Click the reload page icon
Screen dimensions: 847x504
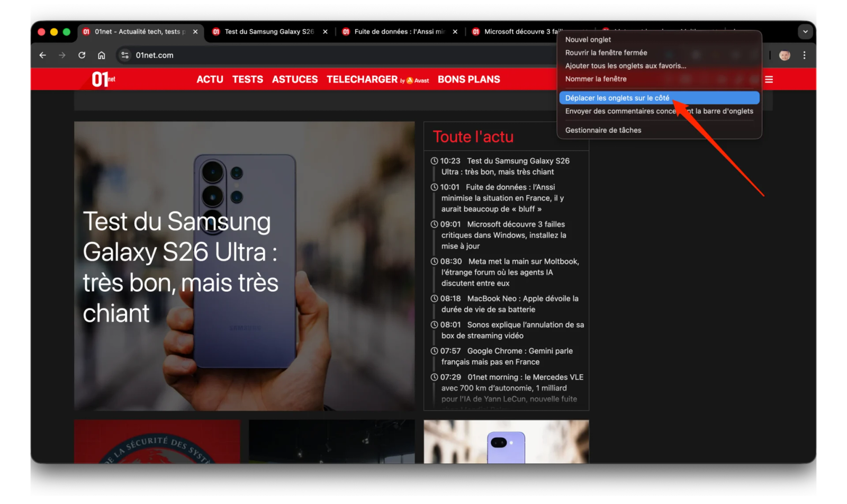point(82,55)
